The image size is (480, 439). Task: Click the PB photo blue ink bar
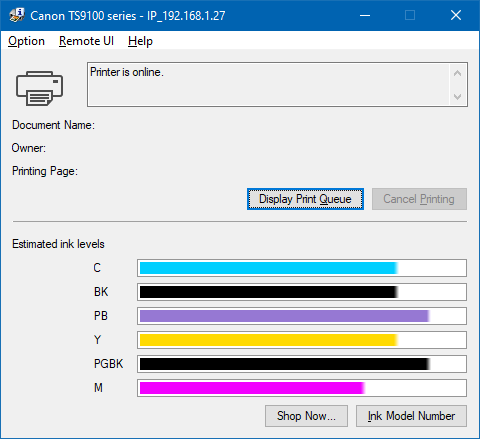[302, 316]
